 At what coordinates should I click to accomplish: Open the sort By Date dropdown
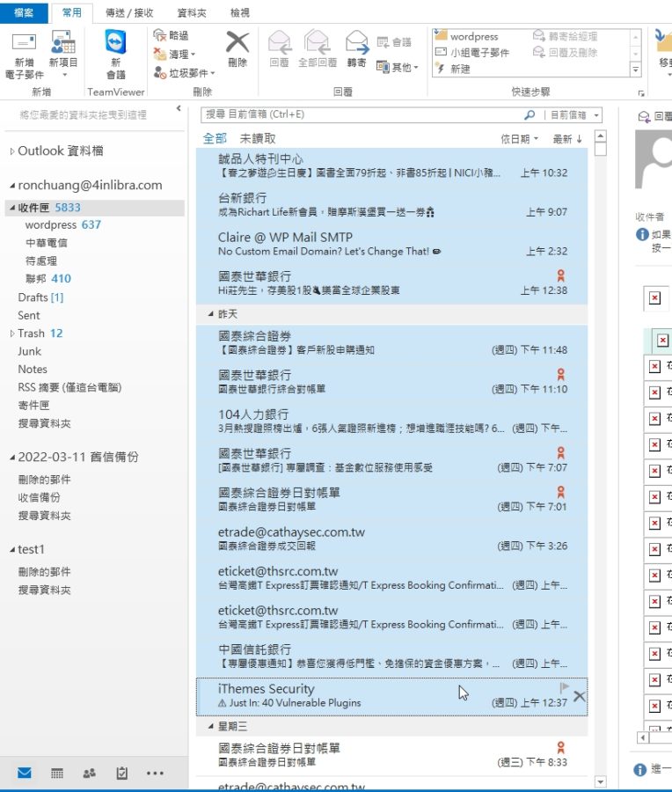coord(520,139)
